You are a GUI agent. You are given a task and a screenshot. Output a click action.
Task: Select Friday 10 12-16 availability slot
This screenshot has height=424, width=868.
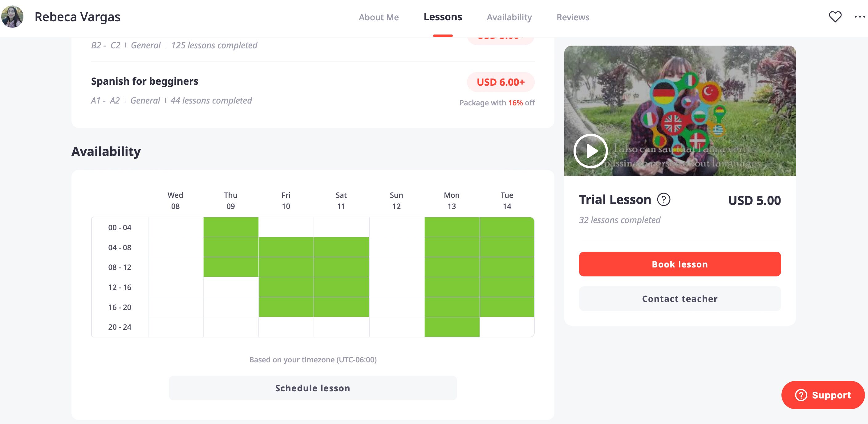[286, 287]
